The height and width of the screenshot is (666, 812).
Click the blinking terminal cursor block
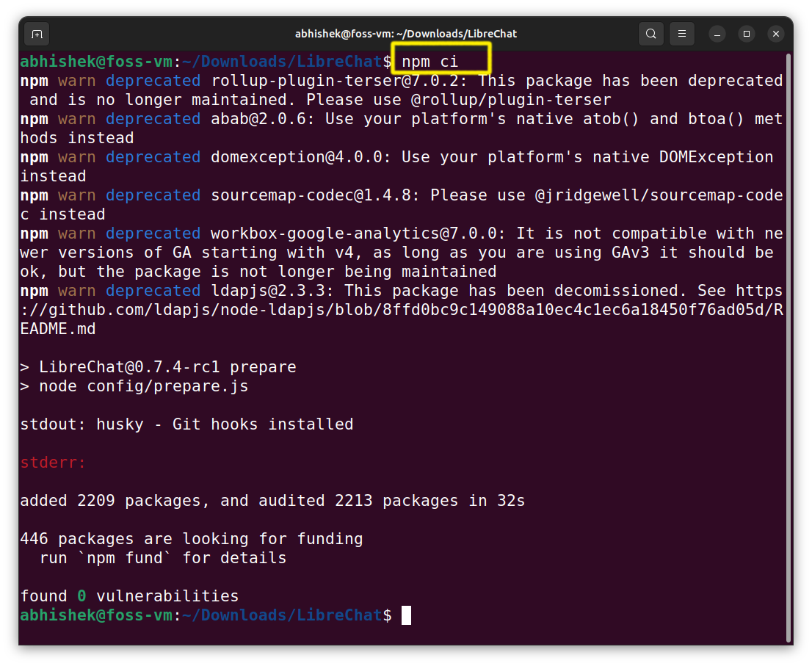tap(406, 615)
